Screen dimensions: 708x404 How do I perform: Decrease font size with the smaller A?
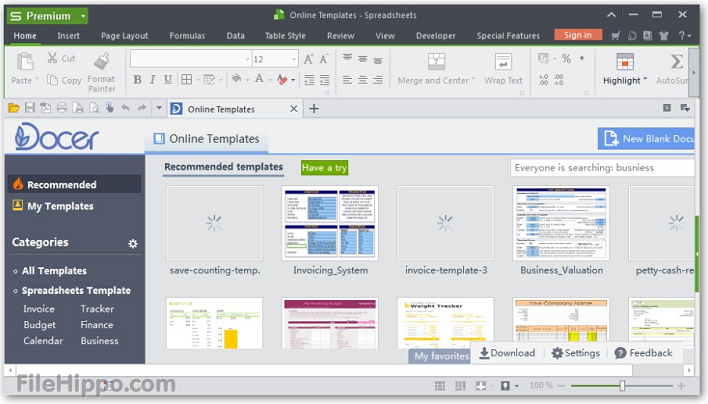[x=324, y=59]
